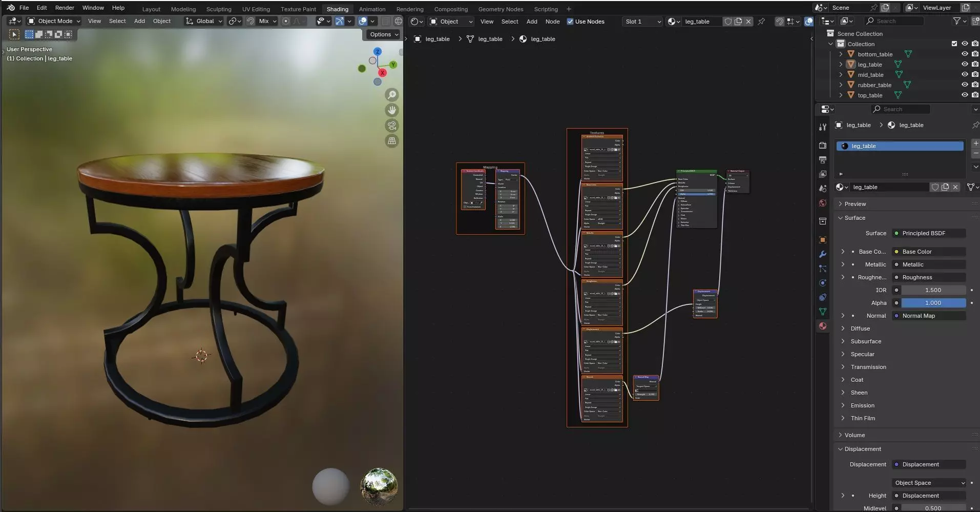This screenshot has height=512, width=980.
Task: Hide bottom_table with its eye icon
Action: tap(965, 54)
